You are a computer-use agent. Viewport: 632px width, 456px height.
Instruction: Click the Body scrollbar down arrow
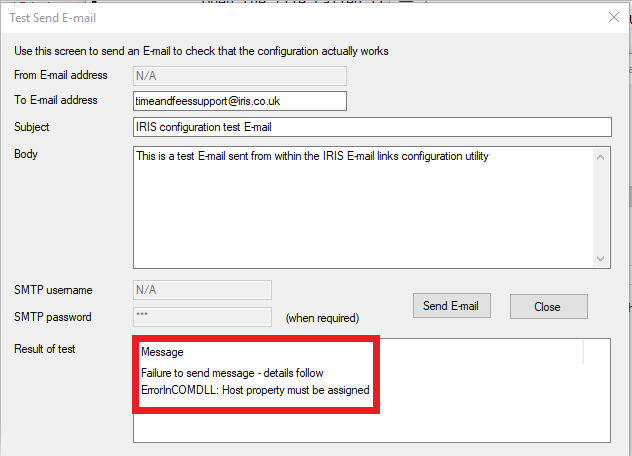click(x=601, y=258)
